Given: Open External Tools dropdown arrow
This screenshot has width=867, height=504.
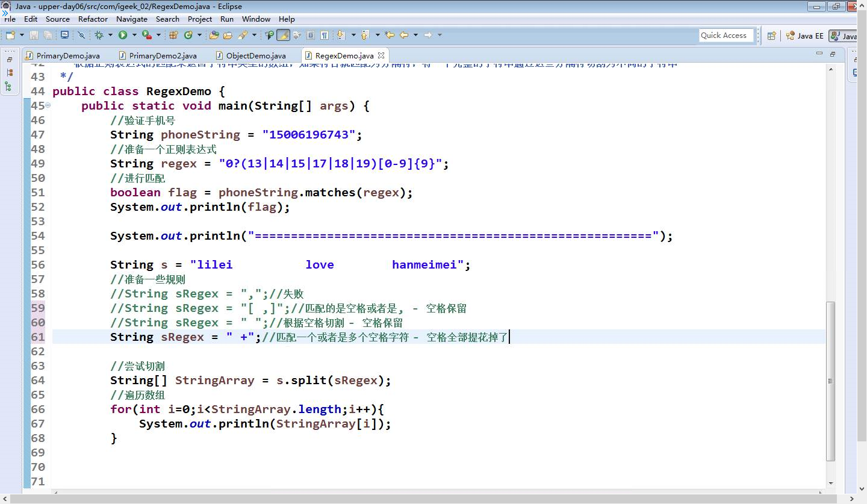Looking at the screenshot, I should point(158,35).
